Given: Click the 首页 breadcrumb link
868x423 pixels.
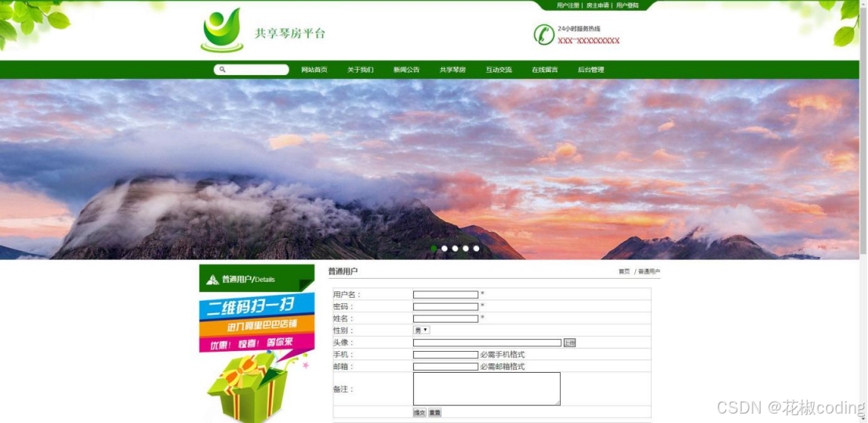Looking at the screenshot, I should [624, 272].
